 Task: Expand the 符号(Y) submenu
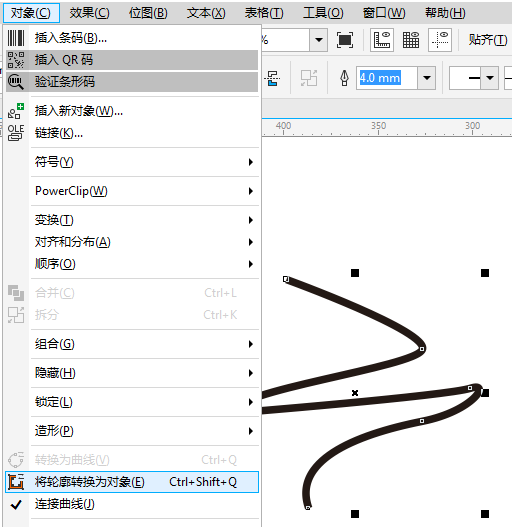click(x=132, y=162)
